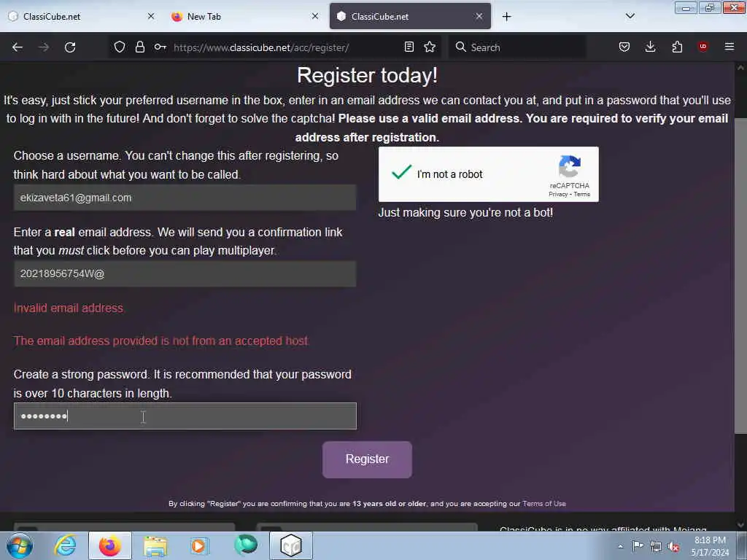
Task: Open the tracking protection shield icon
Action: coord(120,47)
